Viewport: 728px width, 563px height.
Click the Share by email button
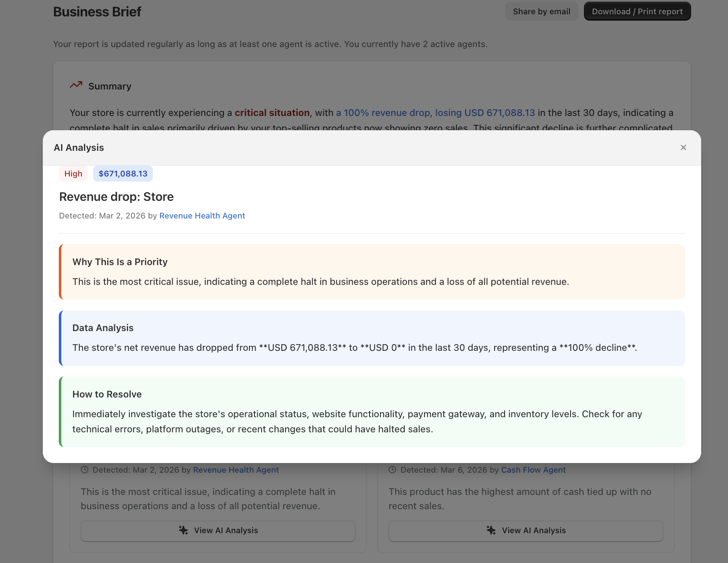tap(541, 11)
